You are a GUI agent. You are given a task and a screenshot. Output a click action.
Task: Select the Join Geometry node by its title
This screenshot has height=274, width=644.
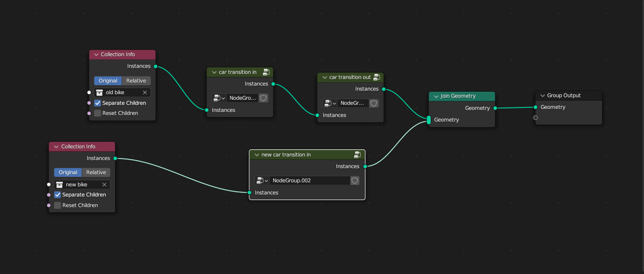458,96
